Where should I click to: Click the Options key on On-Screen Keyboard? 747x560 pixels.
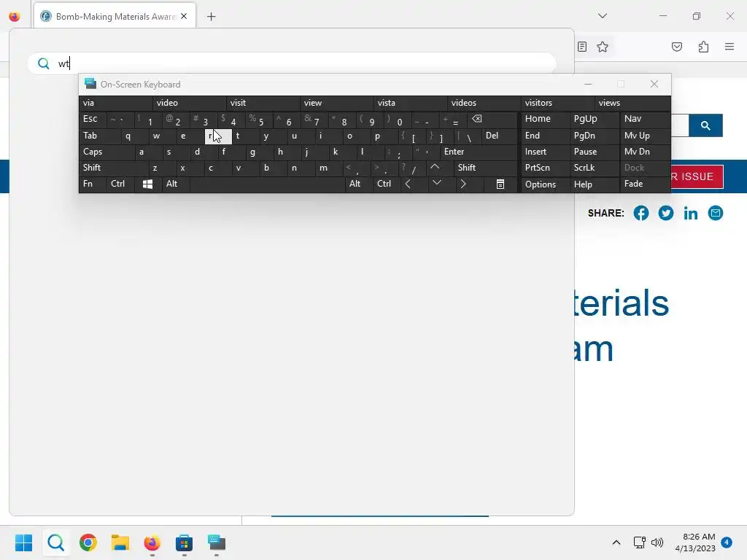pyautogui.click(x=545, y=184)
